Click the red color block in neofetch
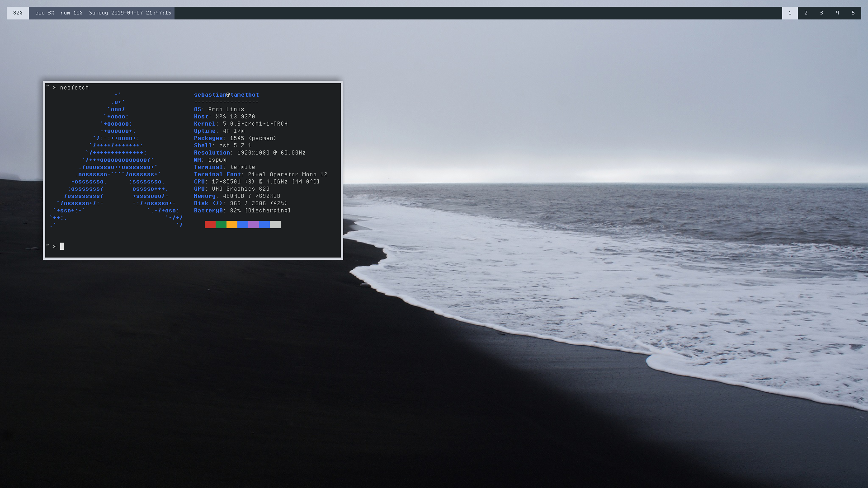This screenshot has width=868, height=488. tap(210, 225)
